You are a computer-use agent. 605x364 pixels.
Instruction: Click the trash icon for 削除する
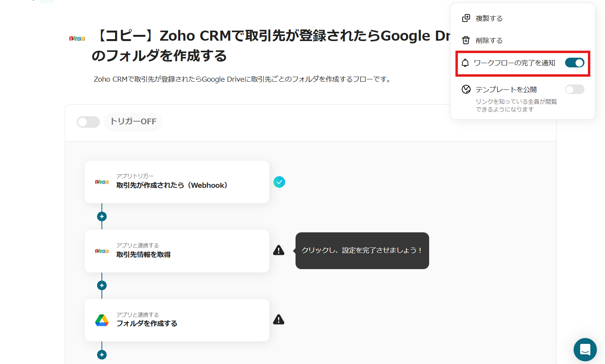[466, 40]
